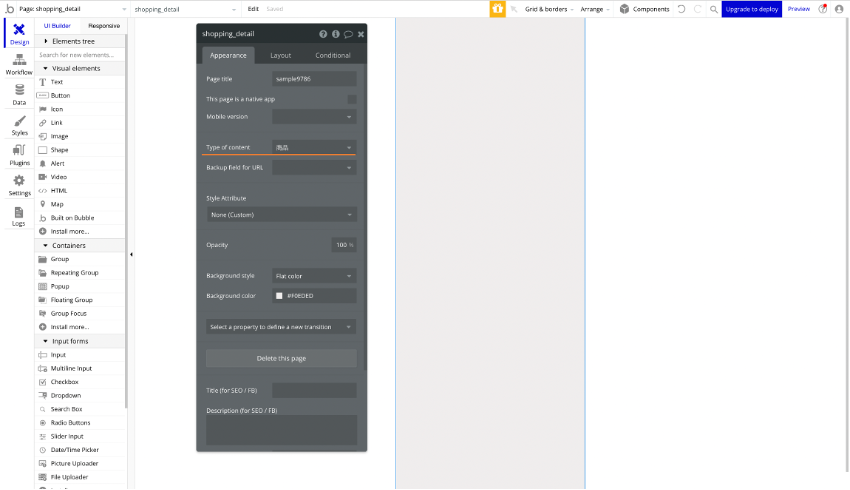Click the Title (for SEO / FB) field
This screenshot has height=490, width=850.
pos(314,390)
